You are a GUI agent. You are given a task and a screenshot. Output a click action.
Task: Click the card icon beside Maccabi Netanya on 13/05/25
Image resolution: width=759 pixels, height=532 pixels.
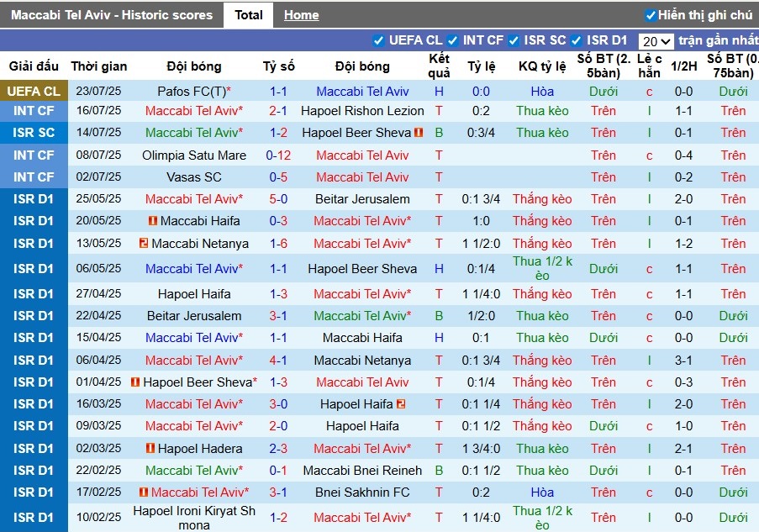(x=144, y=243)
